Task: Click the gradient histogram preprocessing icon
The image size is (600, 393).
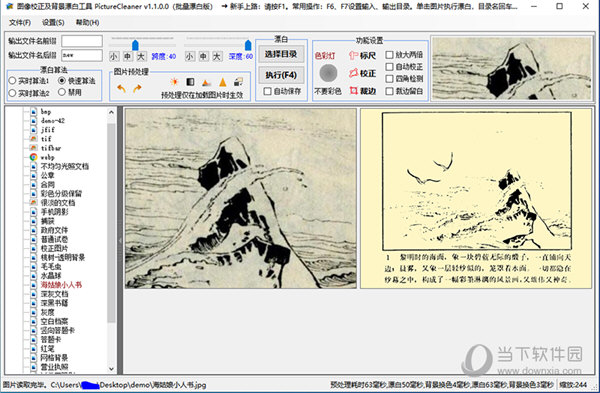Action: [206, 82]
